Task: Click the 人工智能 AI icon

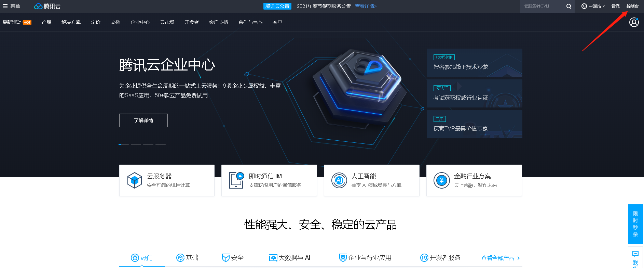Action: [339, 180]
